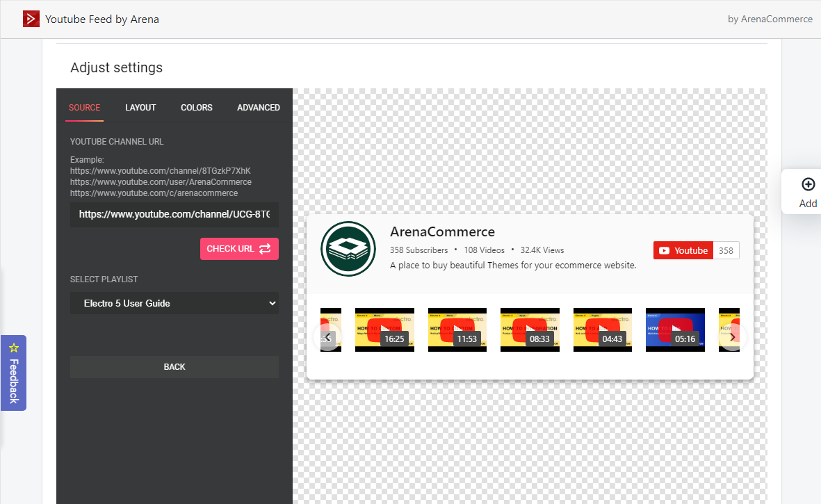This screenshot has width=821, height=504.
Task: Play the blue video thumbnail with duration 05:16
Action: (675, 330)
